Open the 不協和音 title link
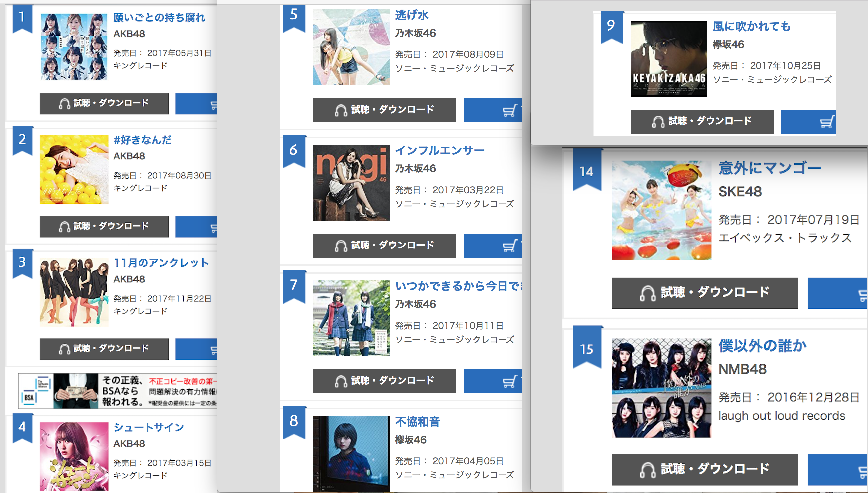The width and height of the screenshot is (868, 493). (x=418, y=422)
